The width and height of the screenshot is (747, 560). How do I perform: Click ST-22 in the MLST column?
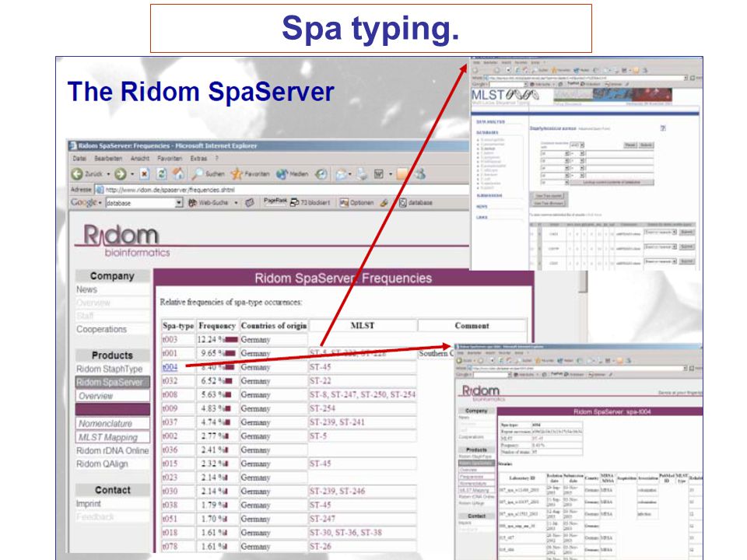(x=320, y=381)
